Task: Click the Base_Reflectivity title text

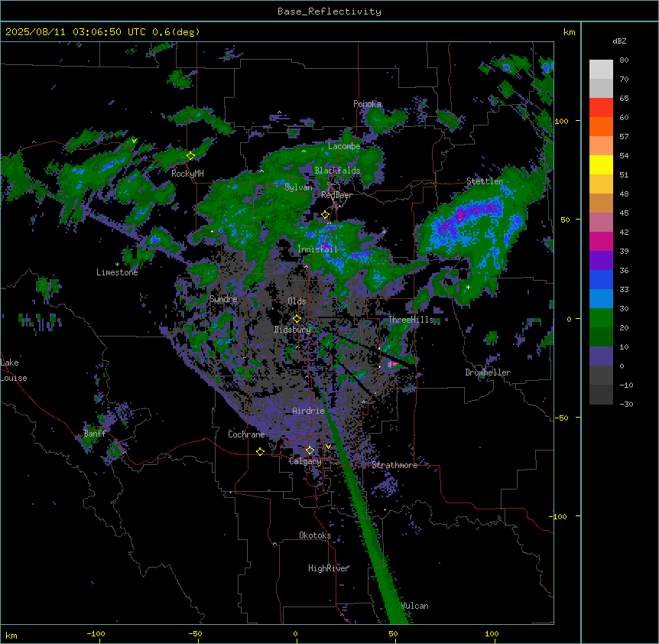Action: [x=329, y=11]
